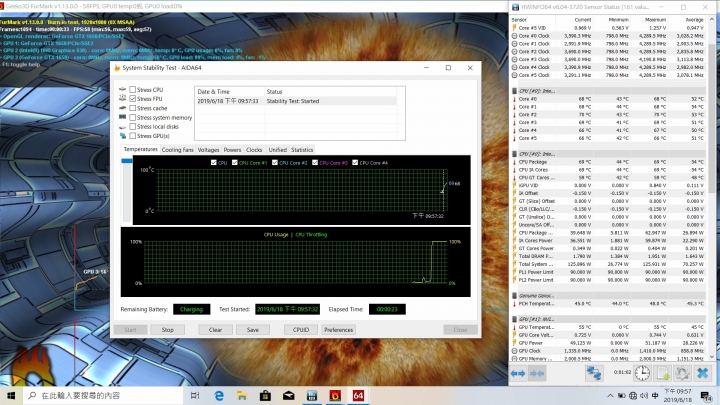Viewport: 720px width, 405px height.
Task: Switch to FurMark via its taskbar flame icon
Action: 335,395
